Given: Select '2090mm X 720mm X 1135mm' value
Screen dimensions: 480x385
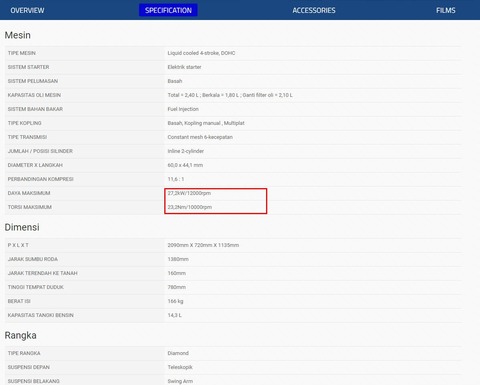Looking at the screenshot, I should [x=203, y=245].
